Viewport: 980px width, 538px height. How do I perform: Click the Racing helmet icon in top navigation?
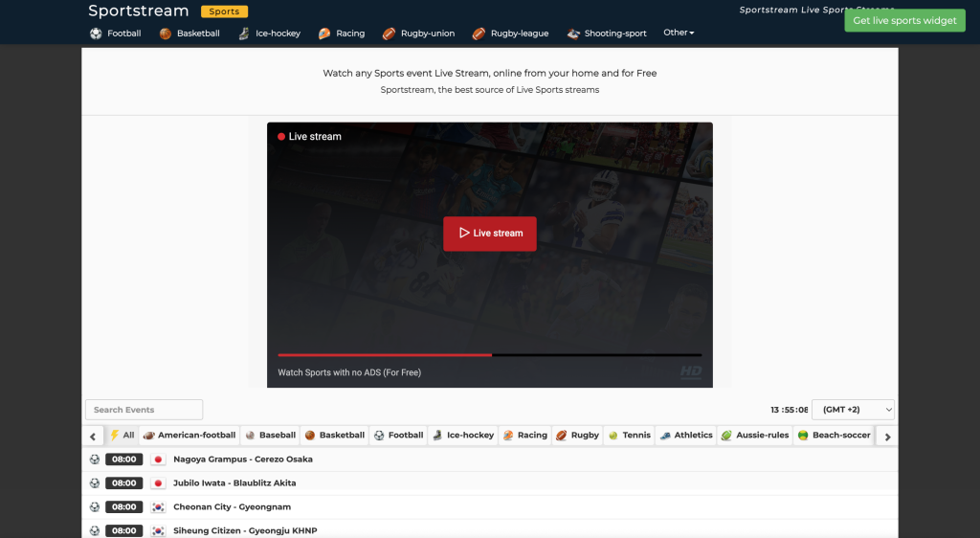[x=324, y=34]
